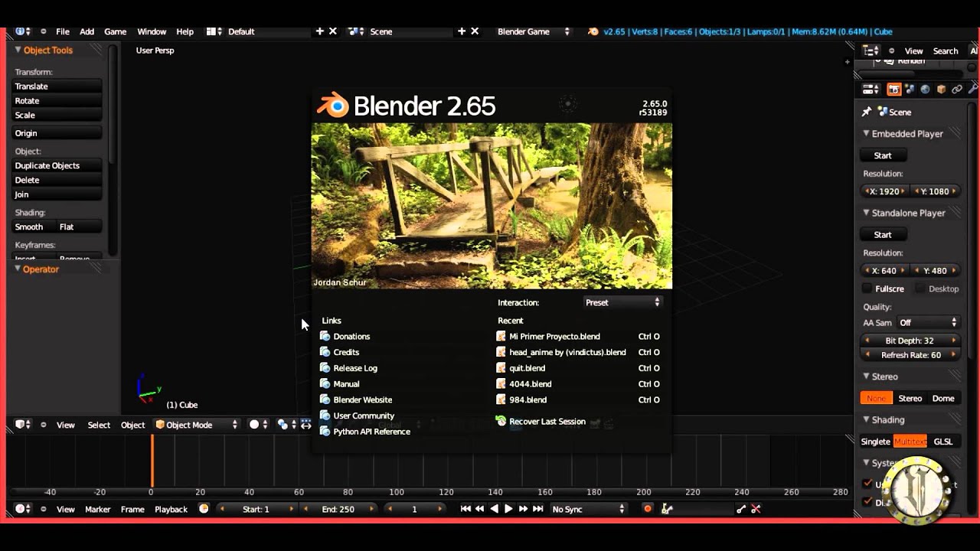Click the Refresh Rate 60 slider

(910, 355)
